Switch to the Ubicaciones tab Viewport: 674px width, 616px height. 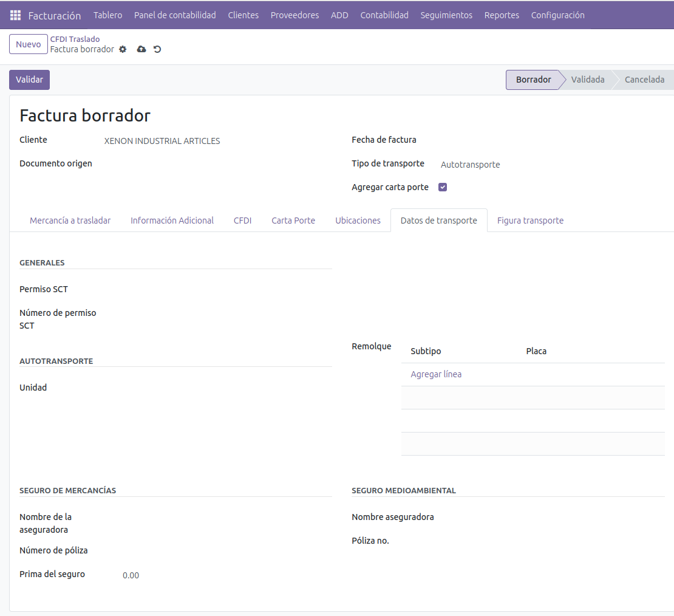[x=358, y=221]
